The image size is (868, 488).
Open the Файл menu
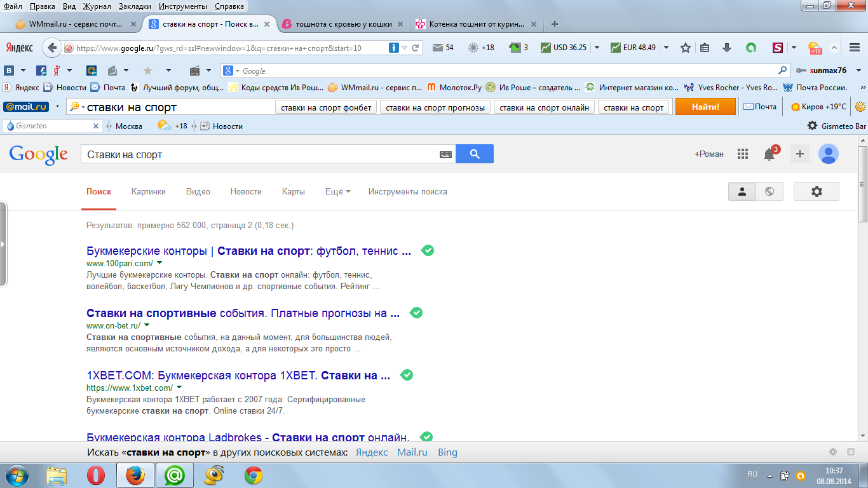(13, 6)
